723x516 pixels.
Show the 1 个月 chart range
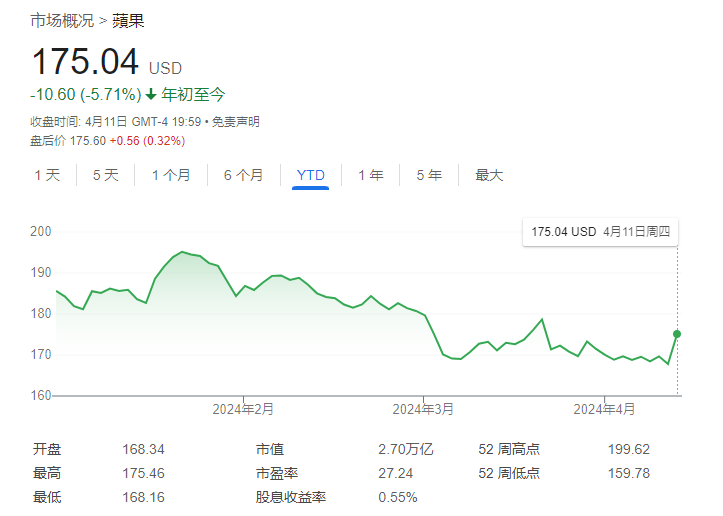pos(171,175)
